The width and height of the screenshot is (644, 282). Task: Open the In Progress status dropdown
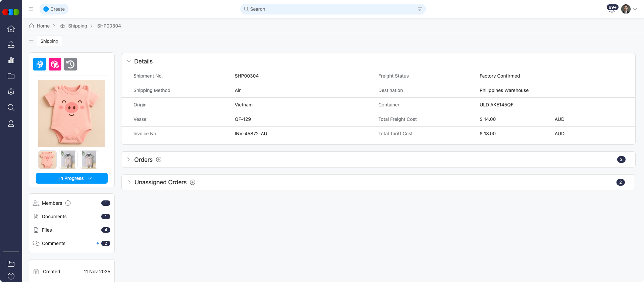72,178
